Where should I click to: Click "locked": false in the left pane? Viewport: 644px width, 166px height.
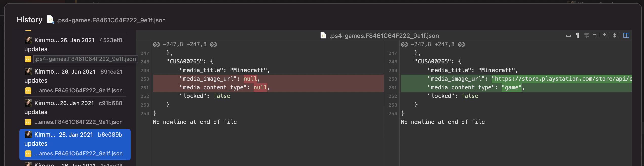[205, 96]
